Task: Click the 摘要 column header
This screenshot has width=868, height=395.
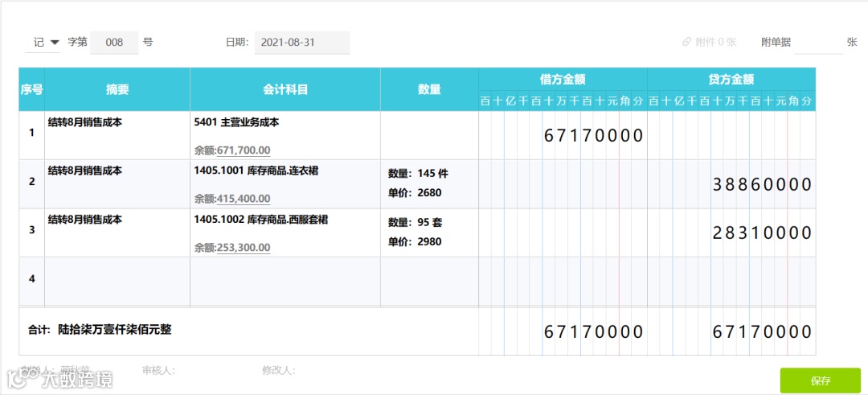Action: (117, 89)
